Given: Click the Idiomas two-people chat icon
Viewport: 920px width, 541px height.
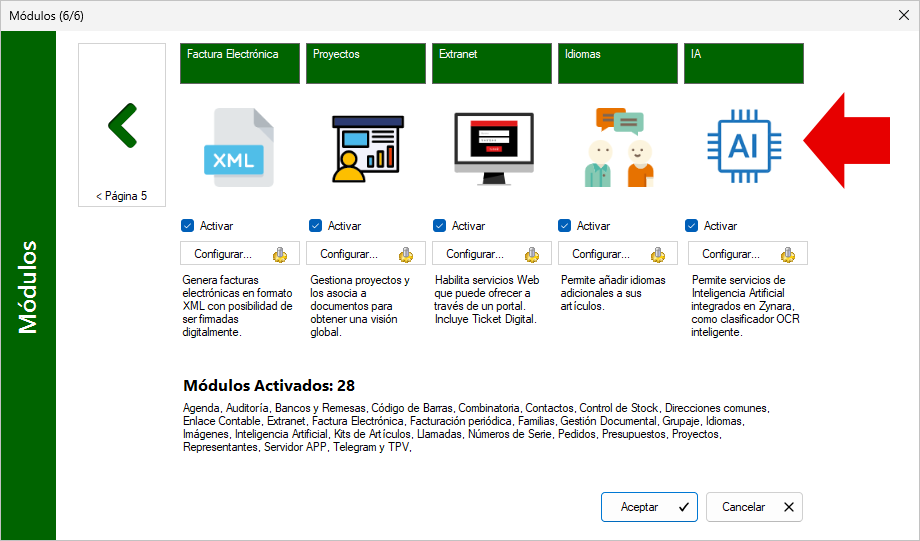Looking at the screenshot, I should [x=620, y=147].
